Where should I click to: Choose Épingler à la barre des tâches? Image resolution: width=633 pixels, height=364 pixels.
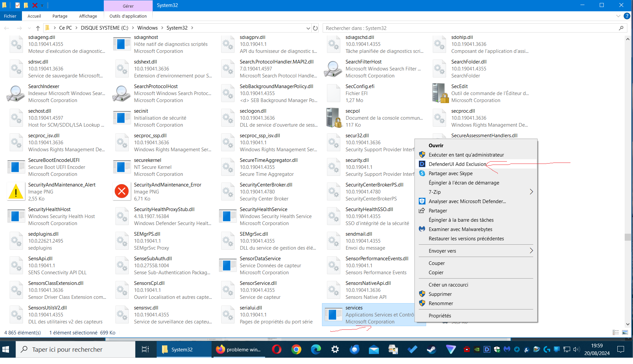476,220
